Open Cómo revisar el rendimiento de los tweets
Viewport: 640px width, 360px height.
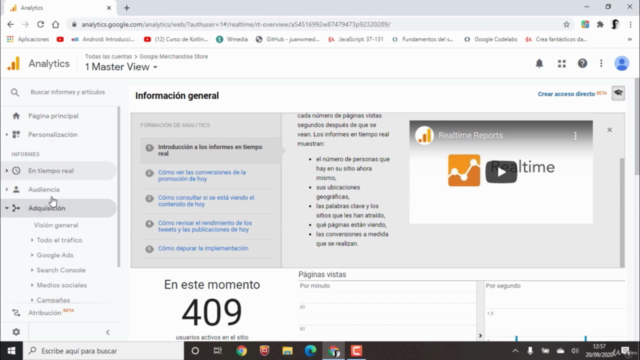[x=205, y=226]
